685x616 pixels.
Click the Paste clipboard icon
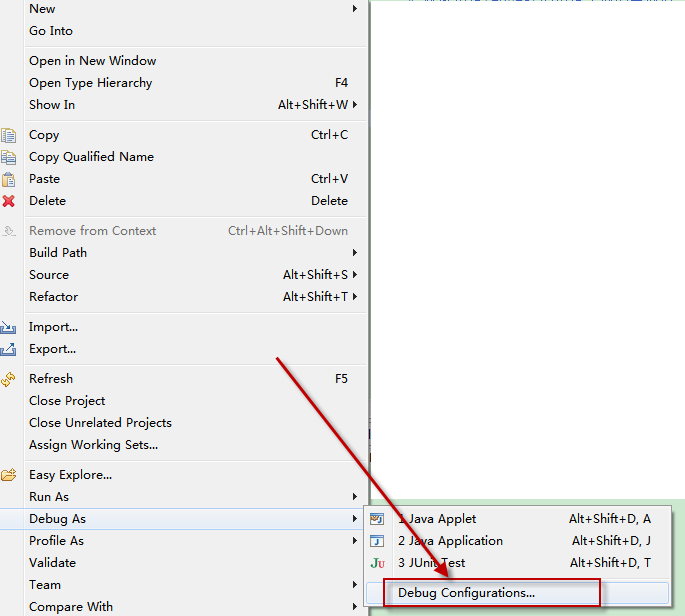(8, 180)
